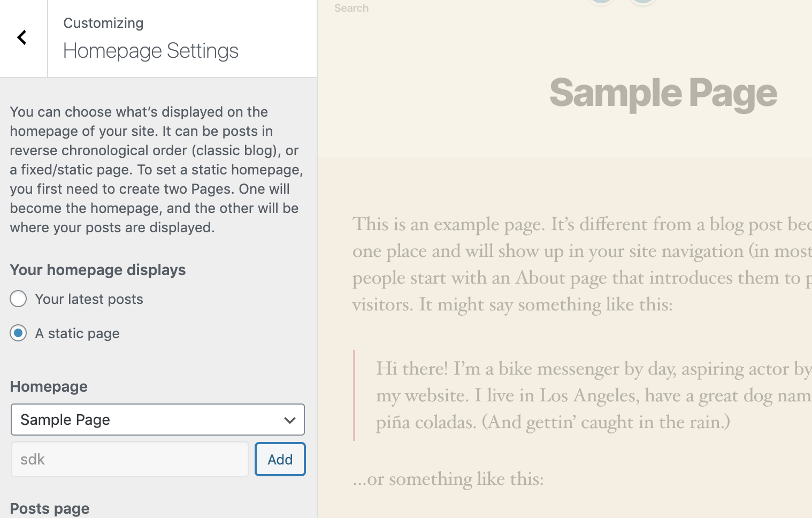
Task: Click the '...or something like this:' text
Action: [x=448, y=479]
